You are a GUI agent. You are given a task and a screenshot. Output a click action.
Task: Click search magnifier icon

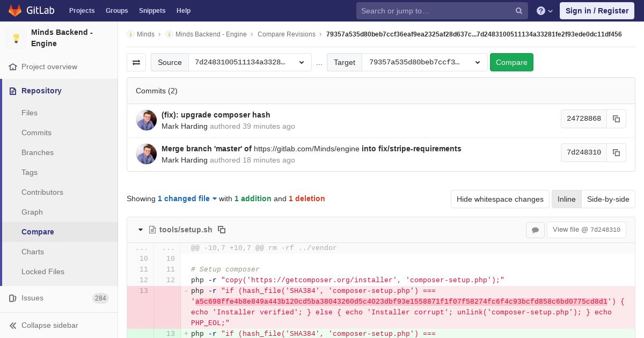point(519,11)
